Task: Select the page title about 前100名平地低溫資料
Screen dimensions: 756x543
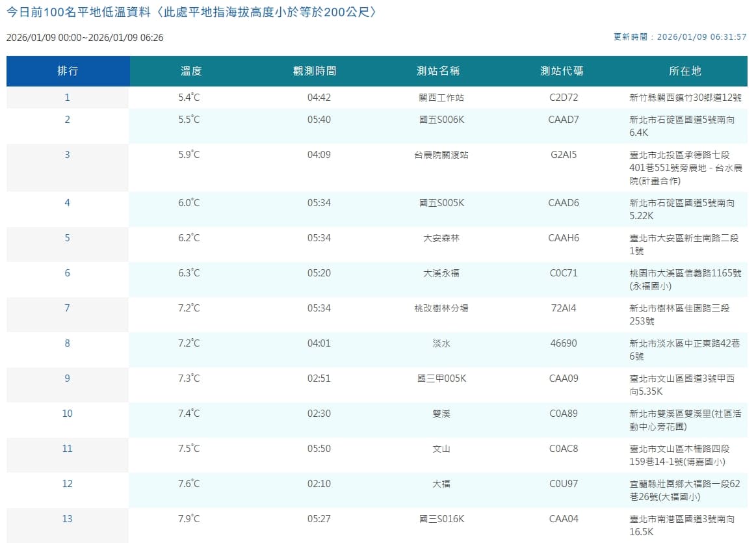Action: [191, 12]
